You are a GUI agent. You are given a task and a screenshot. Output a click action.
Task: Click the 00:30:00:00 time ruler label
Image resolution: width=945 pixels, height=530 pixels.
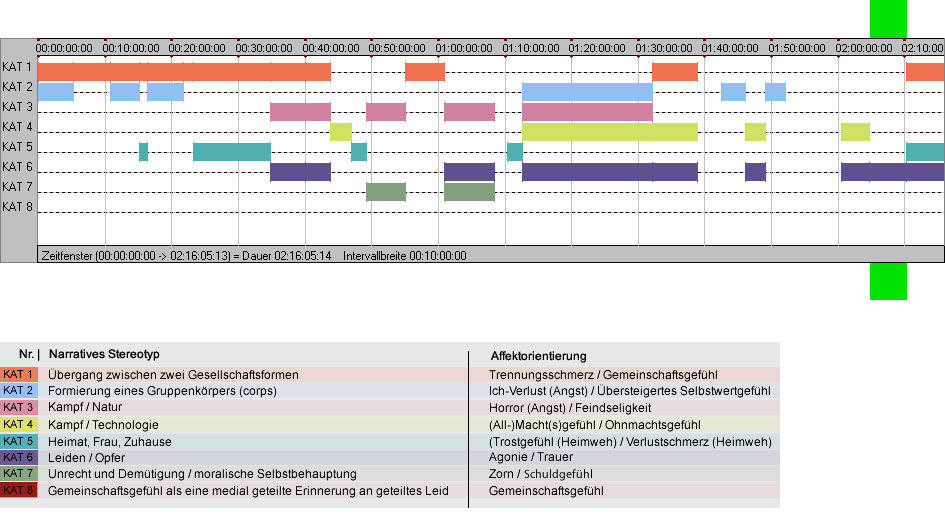pos(264,48)
